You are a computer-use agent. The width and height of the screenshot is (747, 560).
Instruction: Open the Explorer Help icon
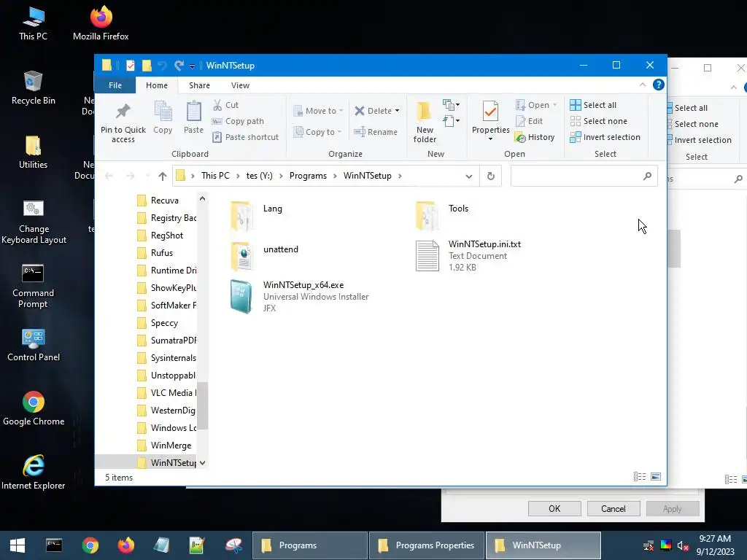tap(659, 85)
